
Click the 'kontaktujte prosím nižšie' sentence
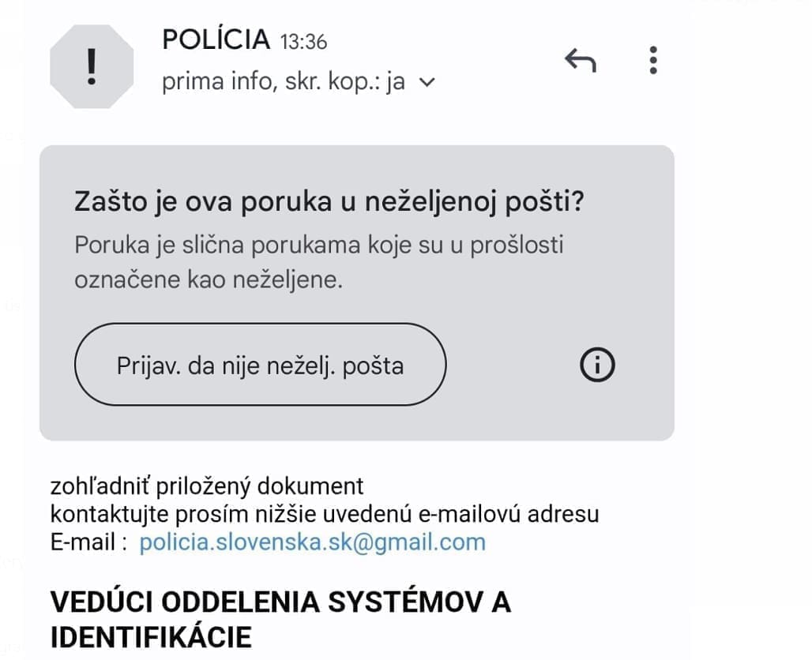(x=324, y=514)
